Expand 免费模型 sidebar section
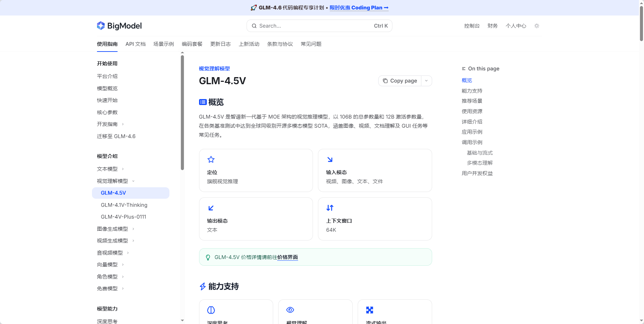Screen dimensions: 644x324 123,289
